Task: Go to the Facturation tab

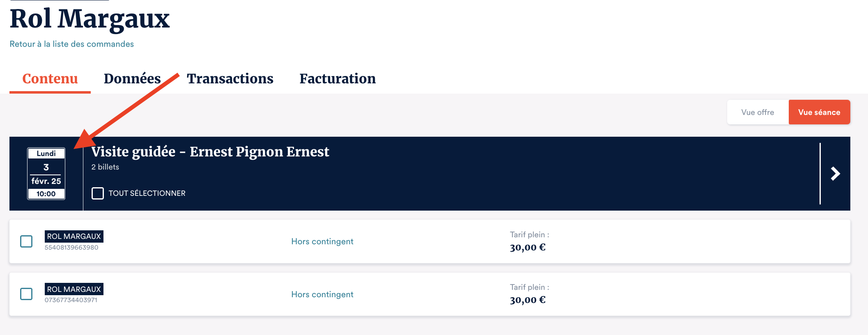Action: (x=338, y=78)
